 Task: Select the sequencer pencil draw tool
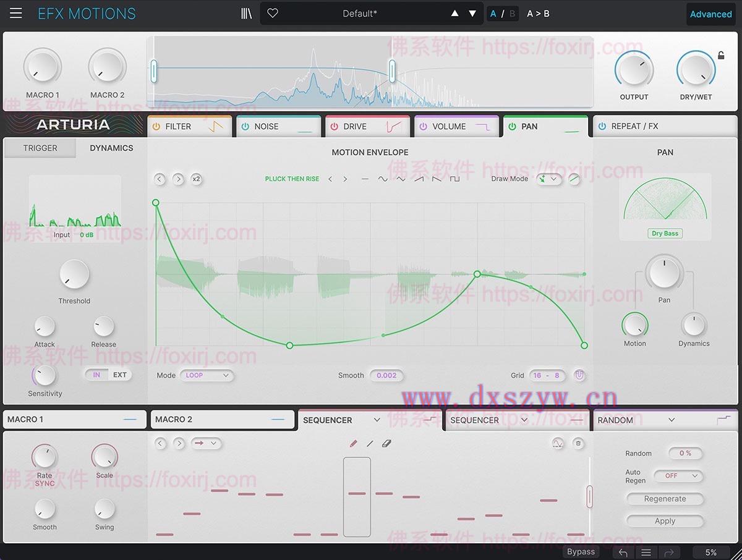point(354,443)
